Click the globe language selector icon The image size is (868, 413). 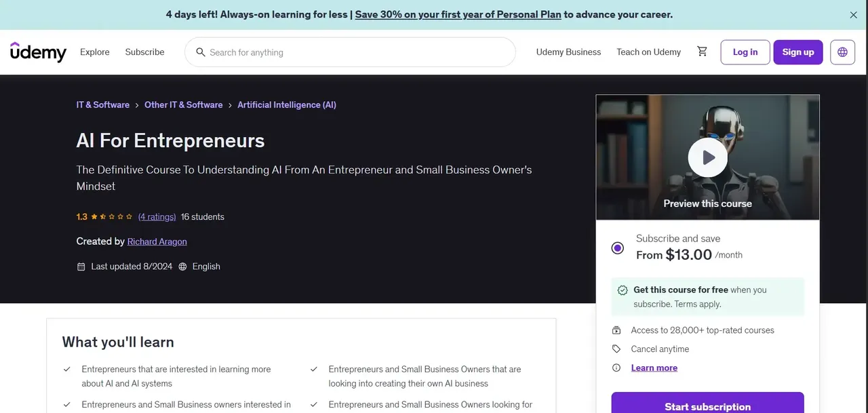842,52
